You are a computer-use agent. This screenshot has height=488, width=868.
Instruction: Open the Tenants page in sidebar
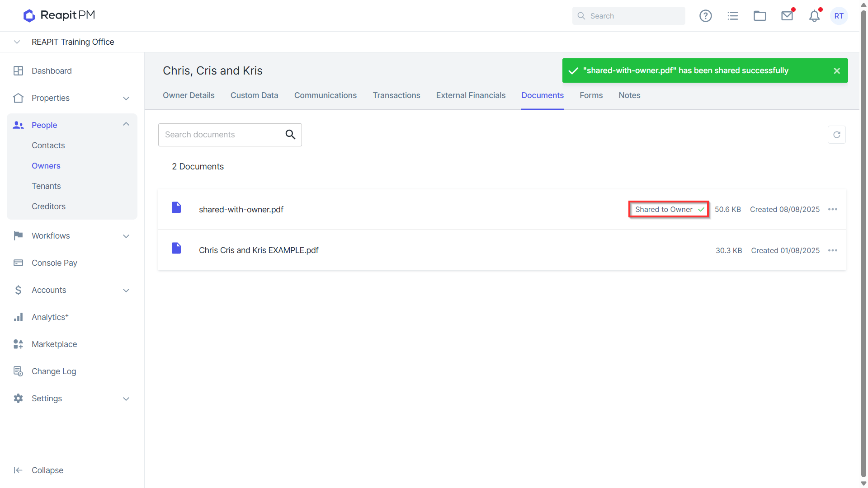point(46,186)
